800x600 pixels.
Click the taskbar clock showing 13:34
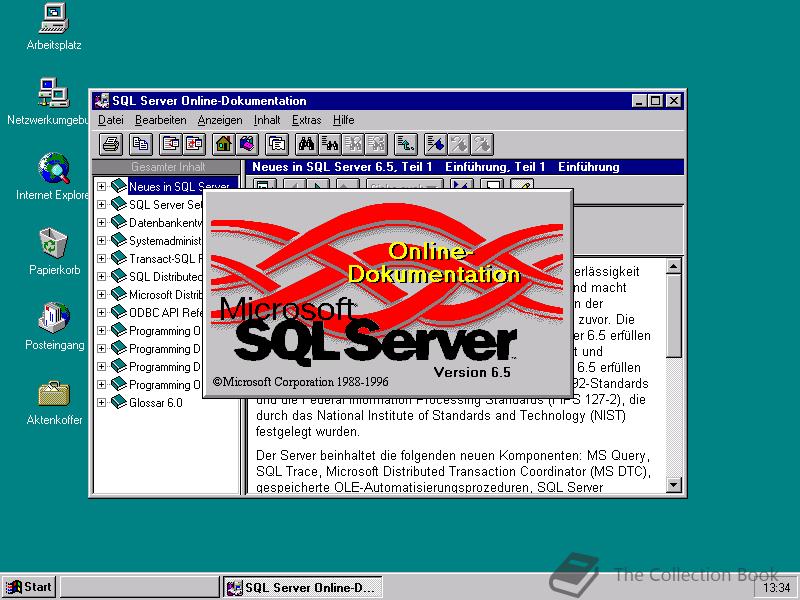pyautogui.click(x=776, y=588)
